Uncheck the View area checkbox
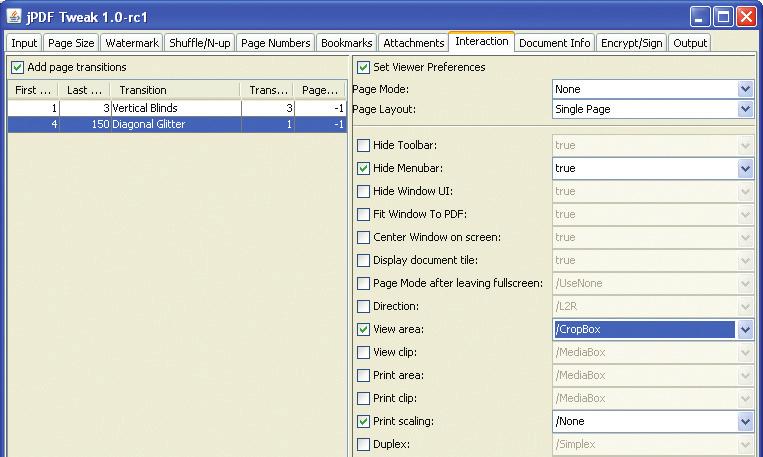763x457 pixels. [363, 329]
